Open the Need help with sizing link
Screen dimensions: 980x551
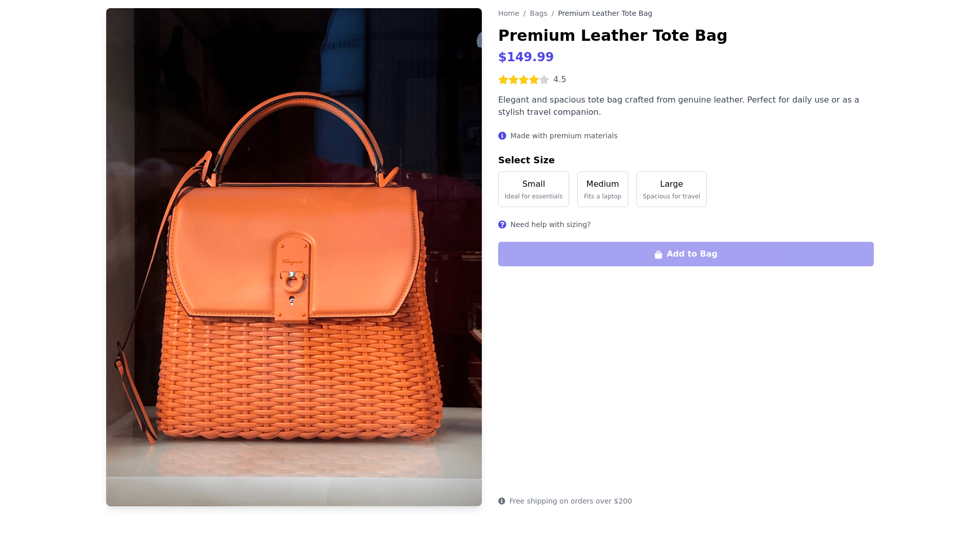(550, 224)
